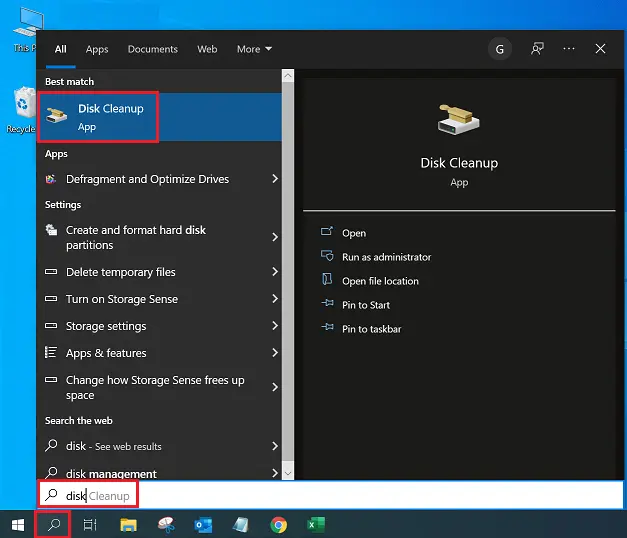
Task: Launch Snipping Tool from the taskbar
Action: pos(166,525)
